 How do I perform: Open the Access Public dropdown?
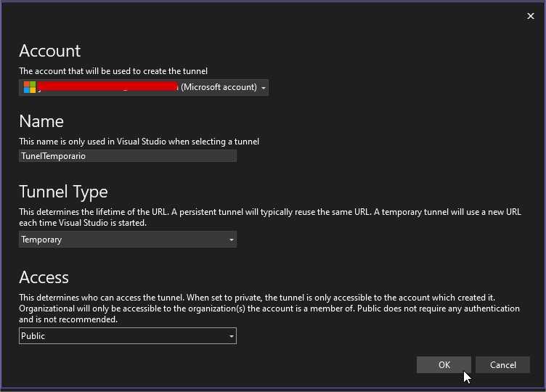pos(128,336)
